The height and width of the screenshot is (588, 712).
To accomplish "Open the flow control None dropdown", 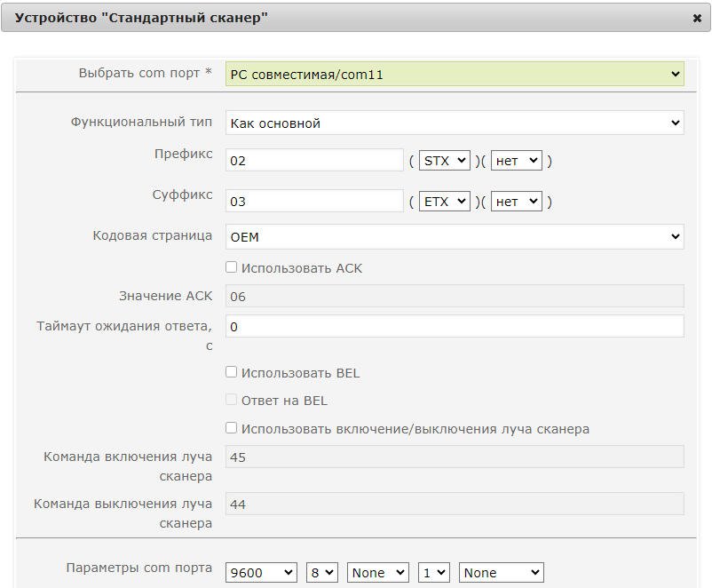I will click(x=502, y=573).
